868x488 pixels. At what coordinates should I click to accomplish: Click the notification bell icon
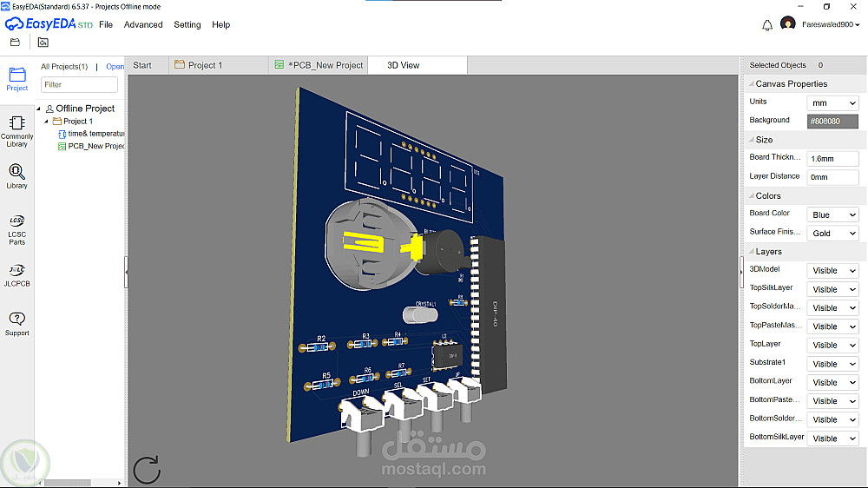[766, 25]
